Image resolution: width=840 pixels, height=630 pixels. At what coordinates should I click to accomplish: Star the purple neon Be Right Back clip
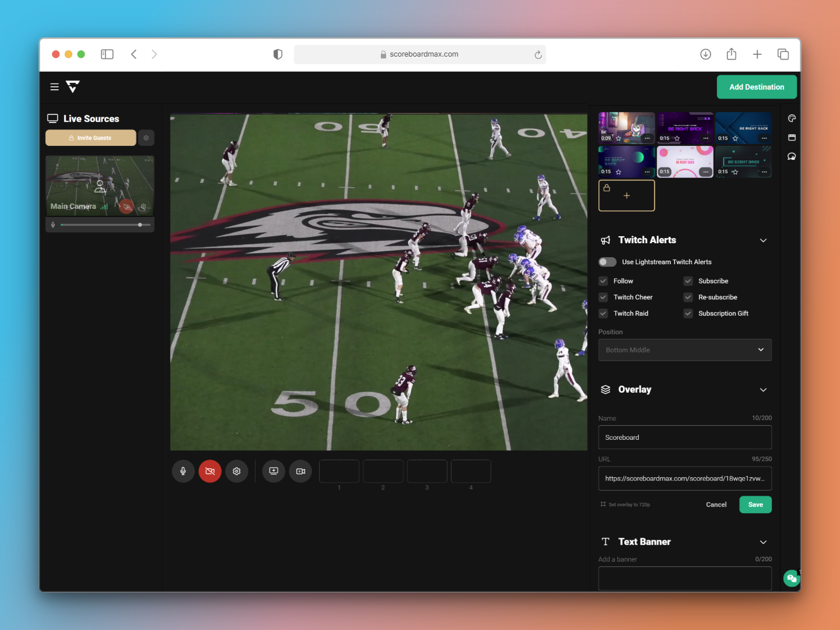(677, 138)
